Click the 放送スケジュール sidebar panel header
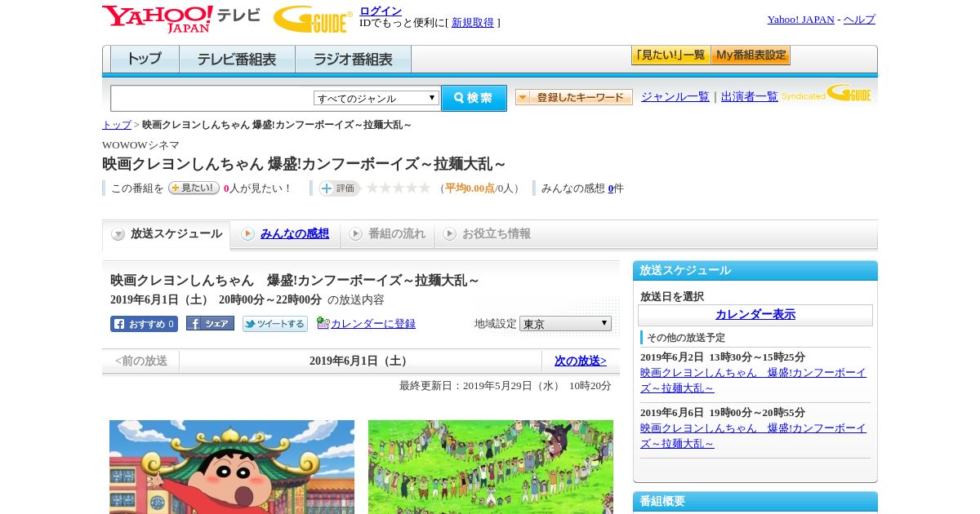This screenshot has width=980, height=514. tap(755, 271)
